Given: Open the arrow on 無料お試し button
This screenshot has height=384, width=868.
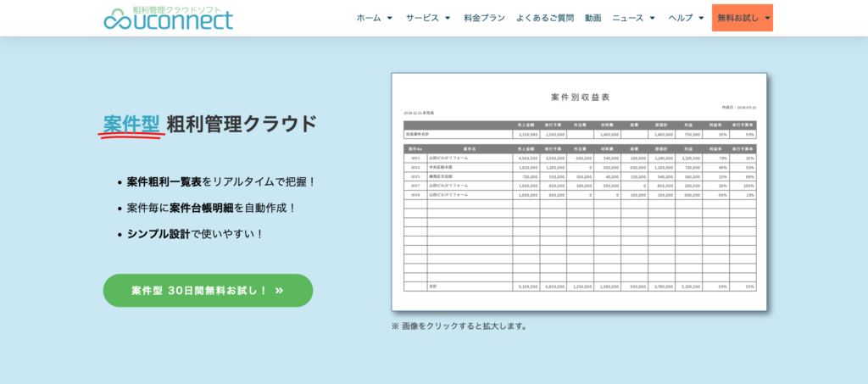Looking at the screenshot, I should (767, 18).
